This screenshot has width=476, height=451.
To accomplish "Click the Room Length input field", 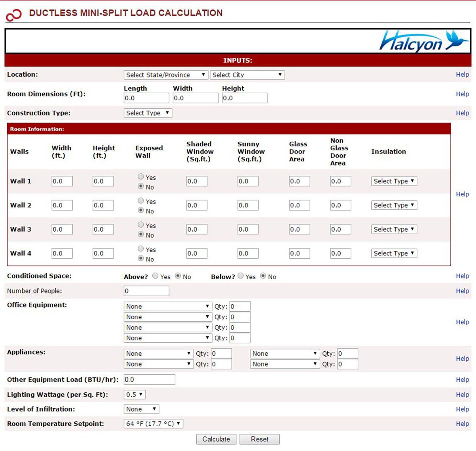I will click(x=146, y=98).
